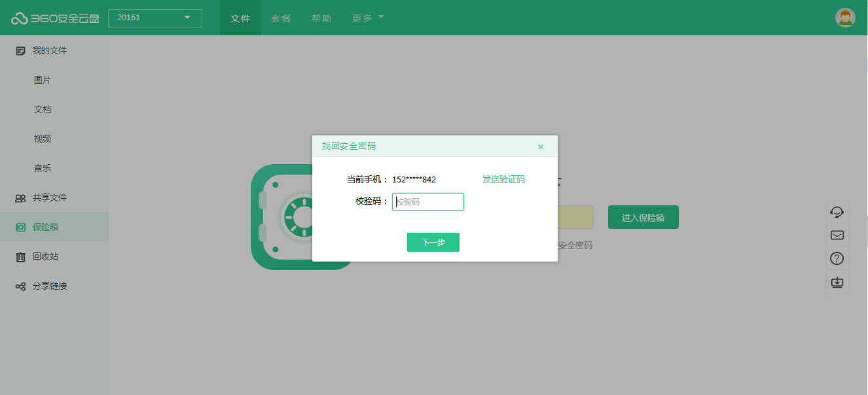The image size is (868, 395).
Task: Click the 进入保险箱 button
Action: pos(643,217)
